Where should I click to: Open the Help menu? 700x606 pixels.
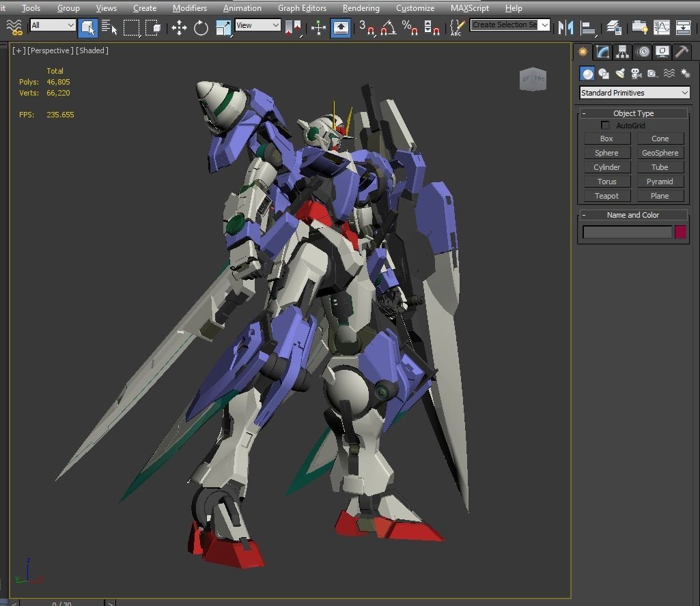coord(514,8)
